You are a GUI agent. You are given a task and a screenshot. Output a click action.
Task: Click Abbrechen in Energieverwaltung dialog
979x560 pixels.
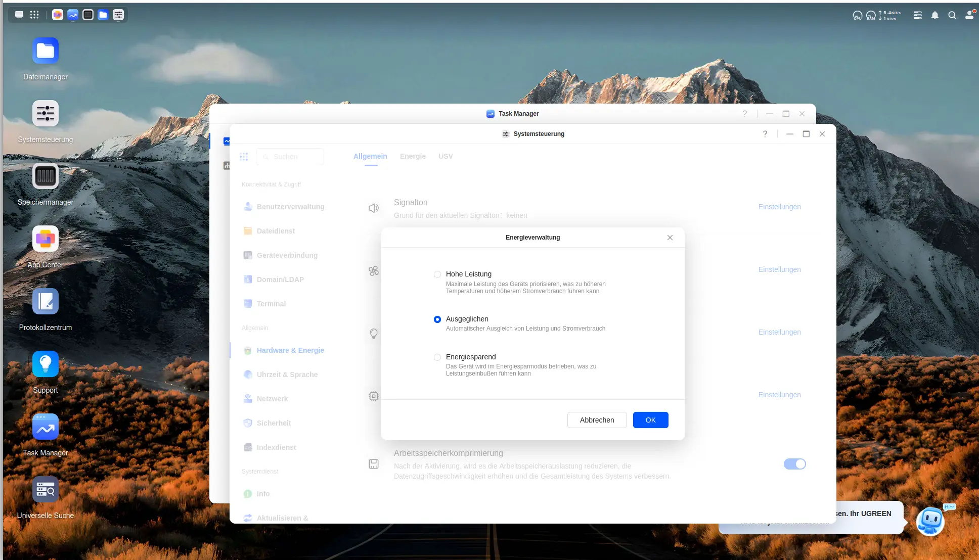(x=597, y=420)
